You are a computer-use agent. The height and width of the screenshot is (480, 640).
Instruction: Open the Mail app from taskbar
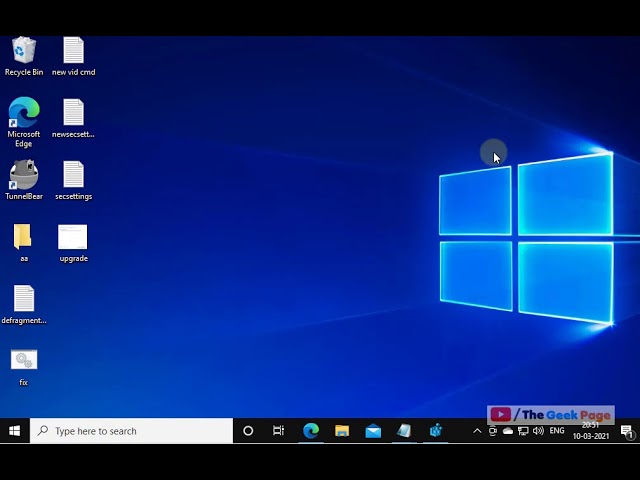pyautogui.click(x=373, y=431)
